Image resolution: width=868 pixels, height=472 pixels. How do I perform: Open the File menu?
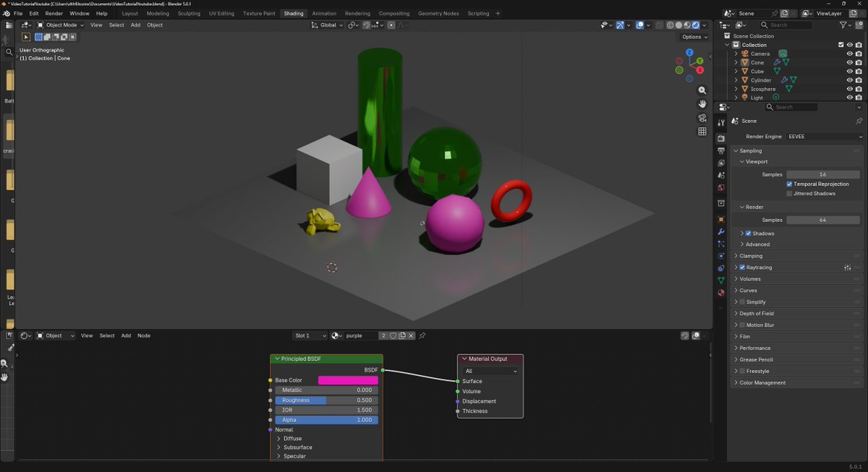click(18, 14)
